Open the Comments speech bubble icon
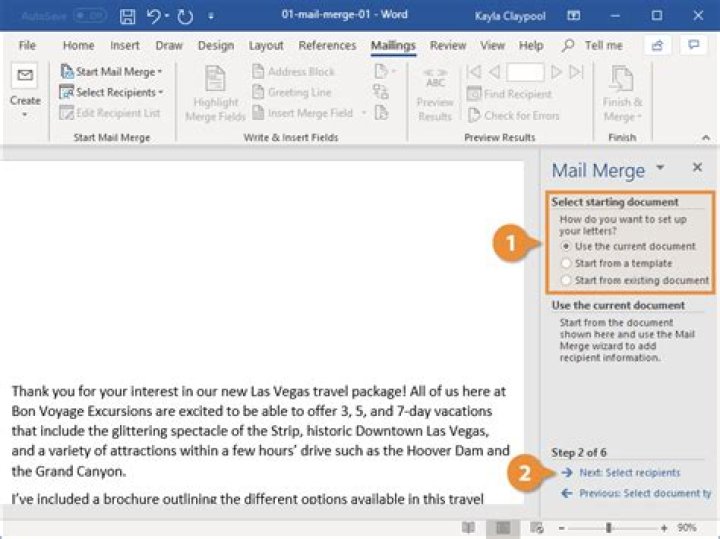Image resolution: width=720 pixels, height=539 pixels. click(x=692, y=46)
